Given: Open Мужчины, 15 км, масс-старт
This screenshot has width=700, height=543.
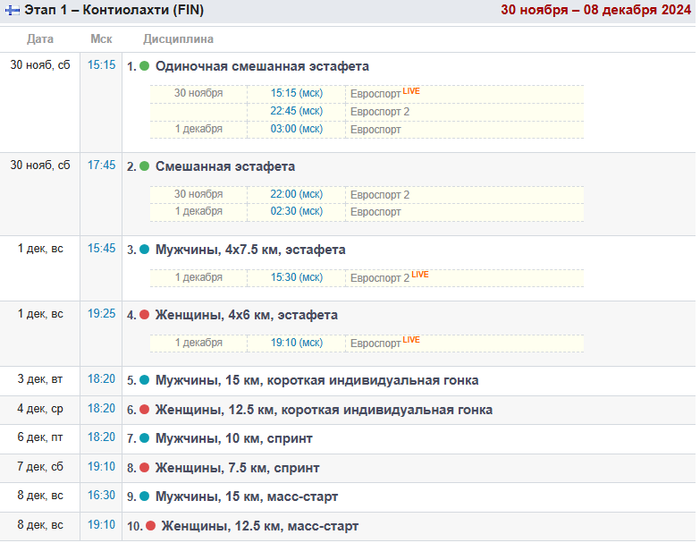Looking at the screenshot, I should tap(247, 496).
